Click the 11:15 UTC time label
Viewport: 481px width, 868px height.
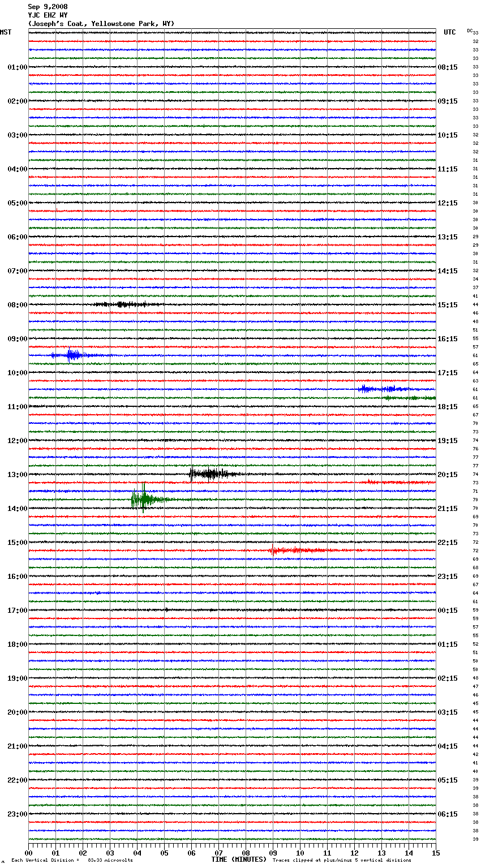pyautogui.click(x=448, y=169)
